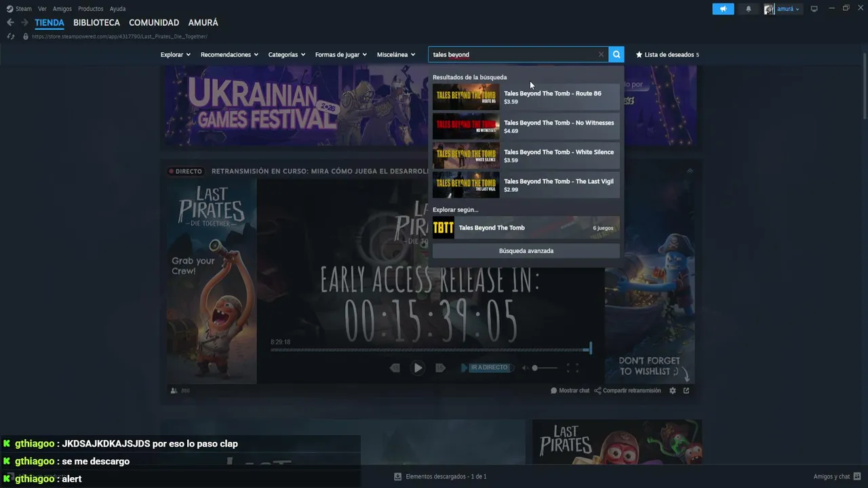
Task: Click the padlock icon beside the URL
Action: point(26,36)
